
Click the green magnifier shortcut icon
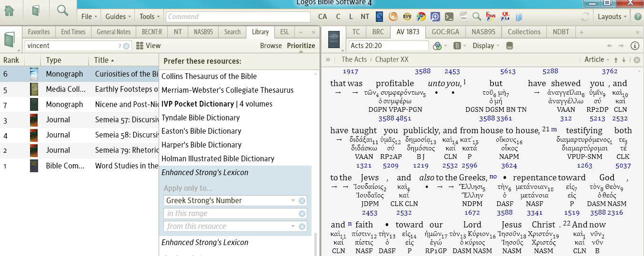pos(477,17)
